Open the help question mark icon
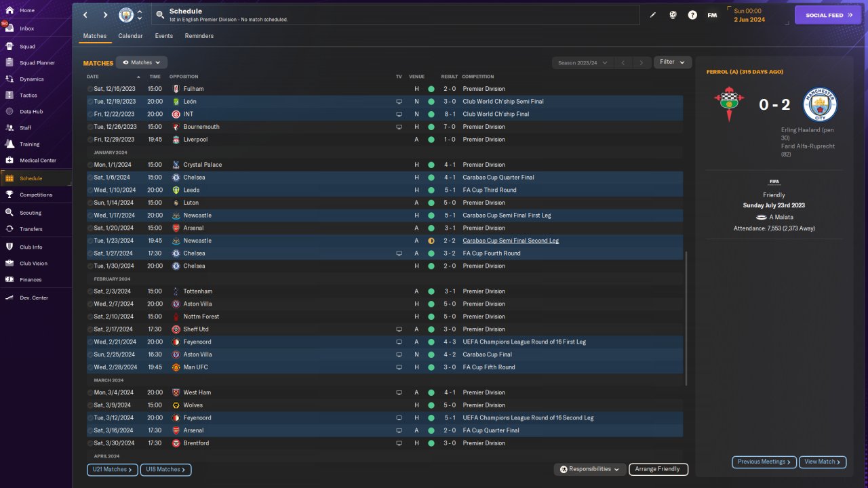Image resolution: width=868 pixels, height=488 pixels. 692,15
